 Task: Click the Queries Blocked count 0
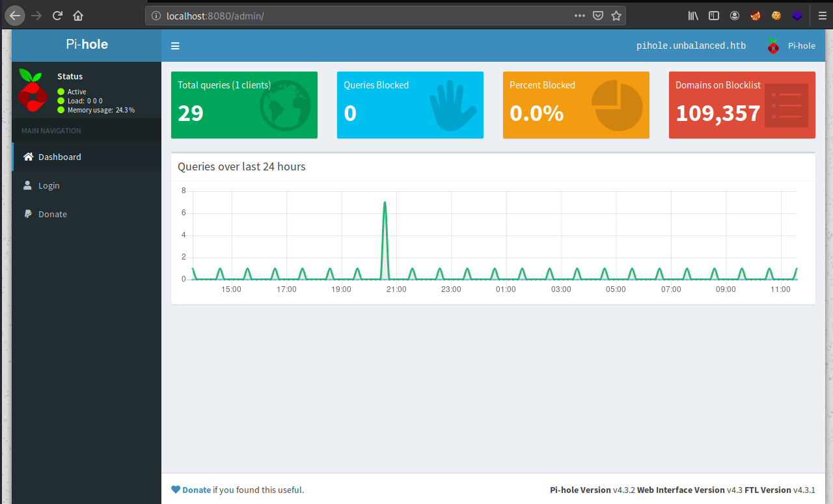[350, 113]
